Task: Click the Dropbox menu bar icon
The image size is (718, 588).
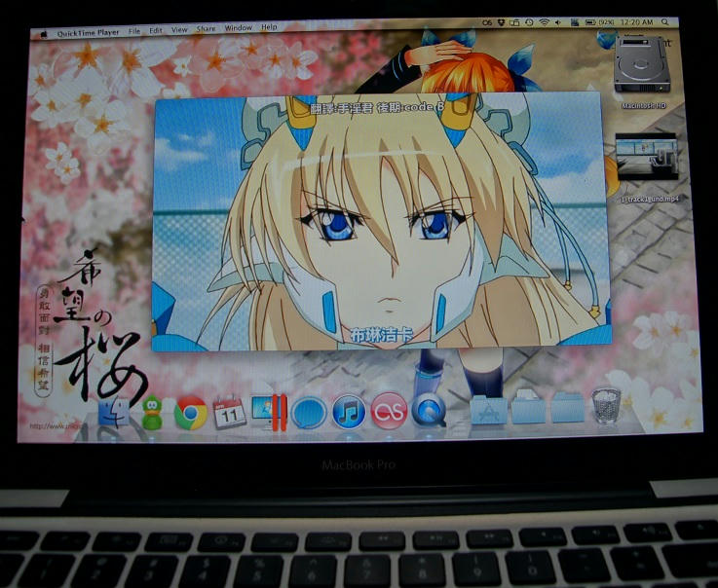Action: [x=502, y=22]
